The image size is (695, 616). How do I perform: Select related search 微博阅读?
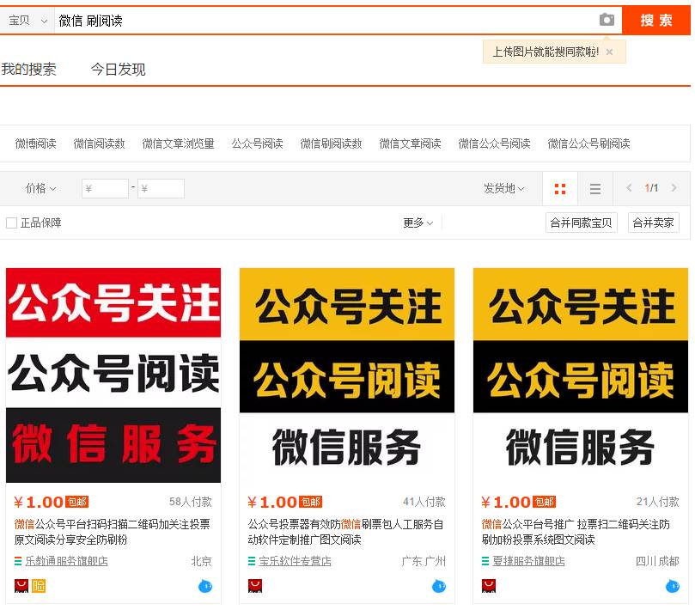click(x=35, y=143)
